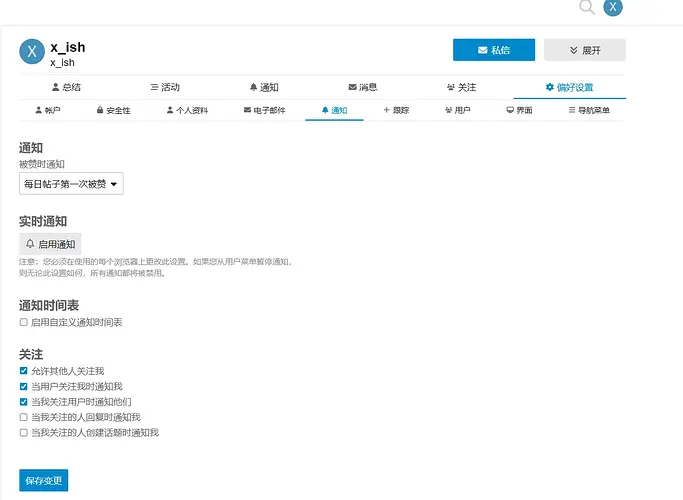Image resolution: width=683 pixels, height=500 pixels.
Task: Check 当我关注的人回复时通知我
Action: 24,417
